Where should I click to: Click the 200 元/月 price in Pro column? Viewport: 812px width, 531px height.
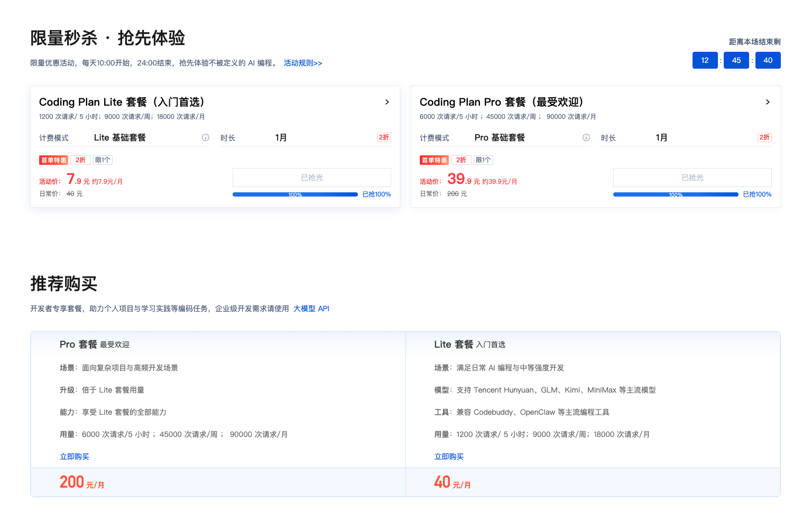(82, 482)
